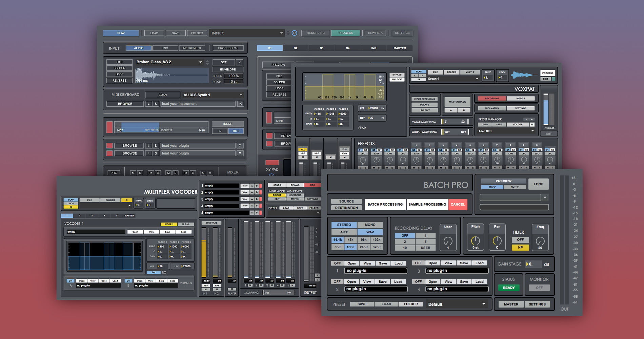Viewport: 644px width, 339px height.
Task: Click the circular R icon beside the top preset menu
Action: (294, 33)
